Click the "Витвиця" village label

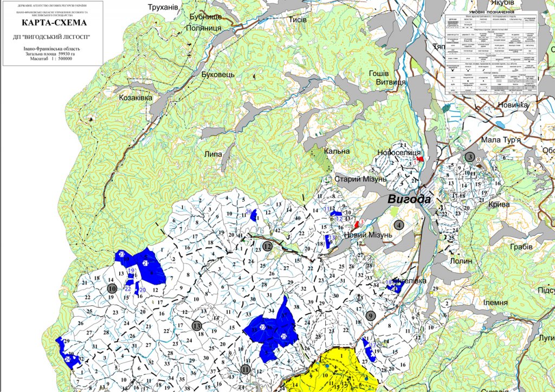pos(391,82)
